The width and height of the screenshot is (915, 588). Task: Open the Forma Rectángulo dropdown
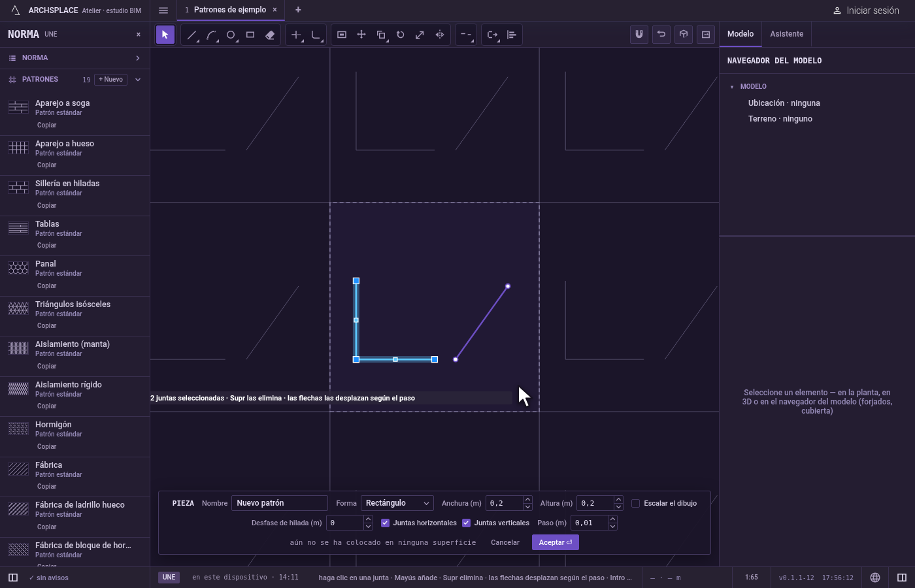tap(397, 503)
